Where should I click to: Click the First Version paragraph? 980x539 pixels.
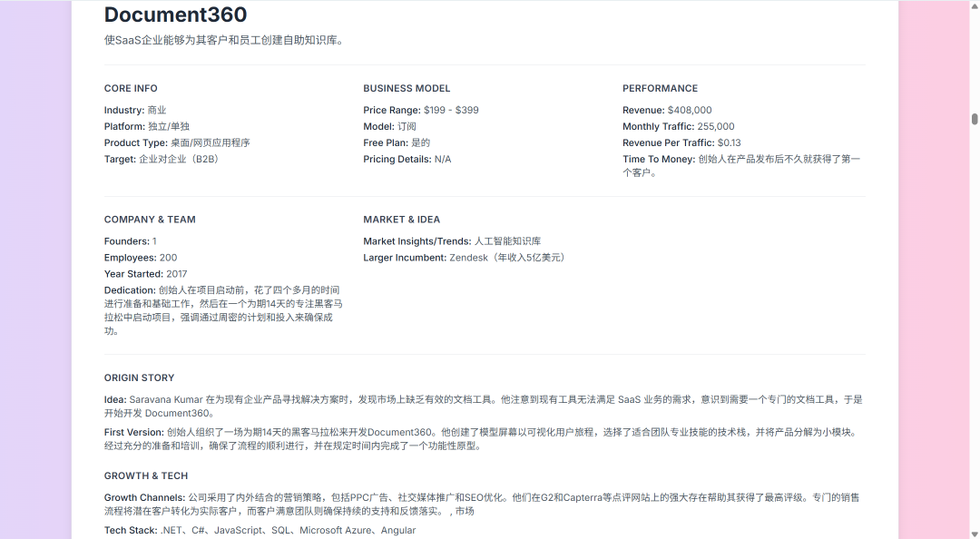point(482,439)
